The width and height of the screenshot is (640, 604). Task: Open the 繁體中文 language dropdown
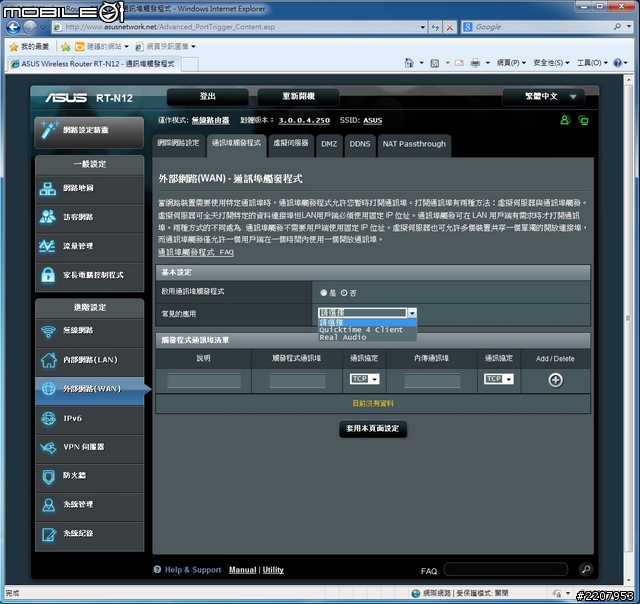click(x=544, y=97)
